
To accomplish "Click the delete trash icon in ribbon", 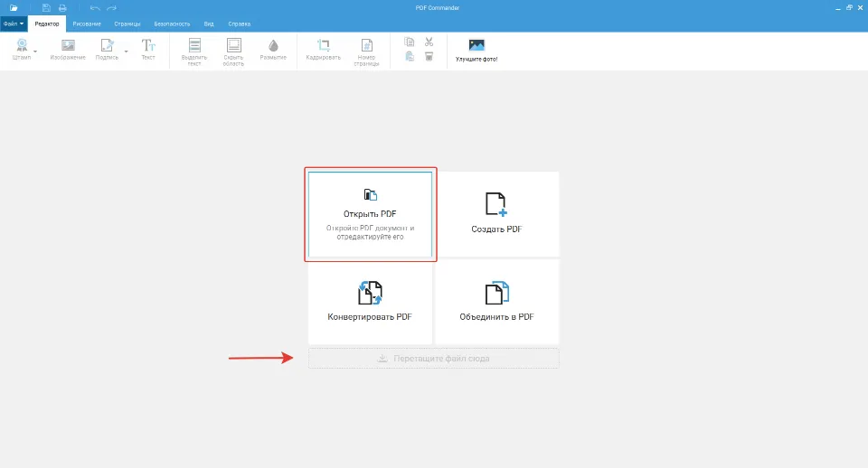I will pyautogui.click(x=429, y=56).
